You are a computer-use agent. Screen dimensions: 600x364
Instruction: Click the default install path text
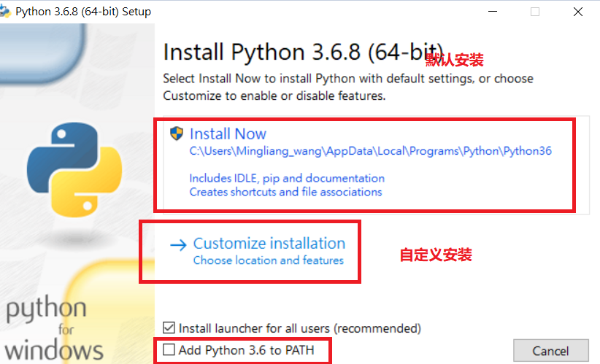370,152
